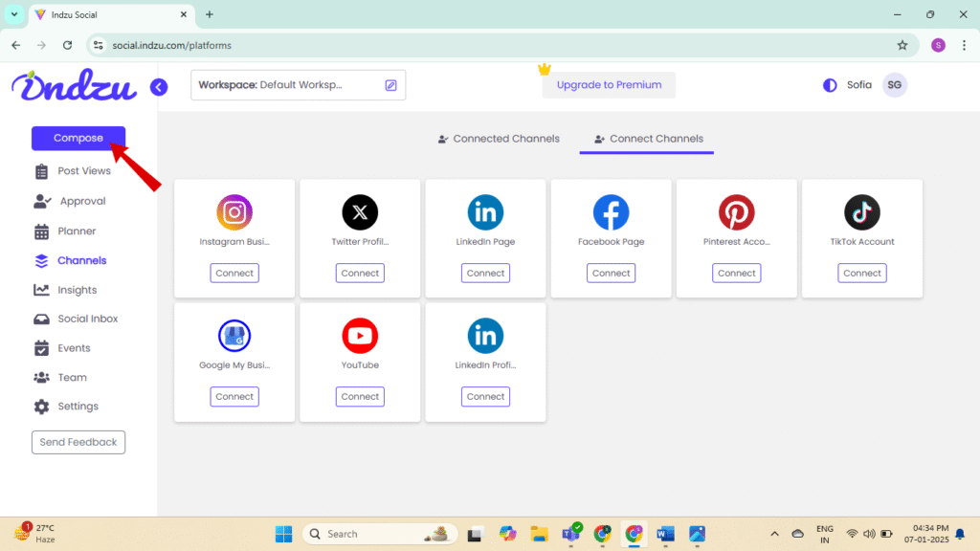Image resolution: width=980 pixels, height=551 pixels.
Task: Close the Indzu Social tab
Action: point(184,14)
